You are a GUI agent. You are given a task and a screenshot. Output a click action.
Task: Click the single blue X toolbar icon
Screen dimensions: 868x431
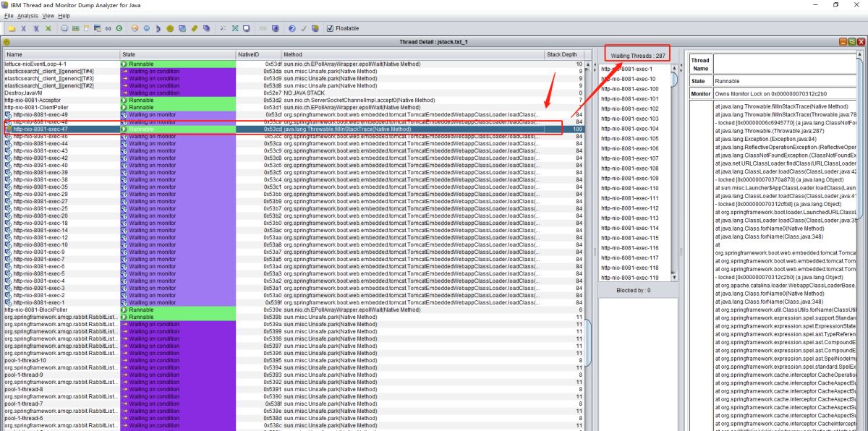(23, 29)
